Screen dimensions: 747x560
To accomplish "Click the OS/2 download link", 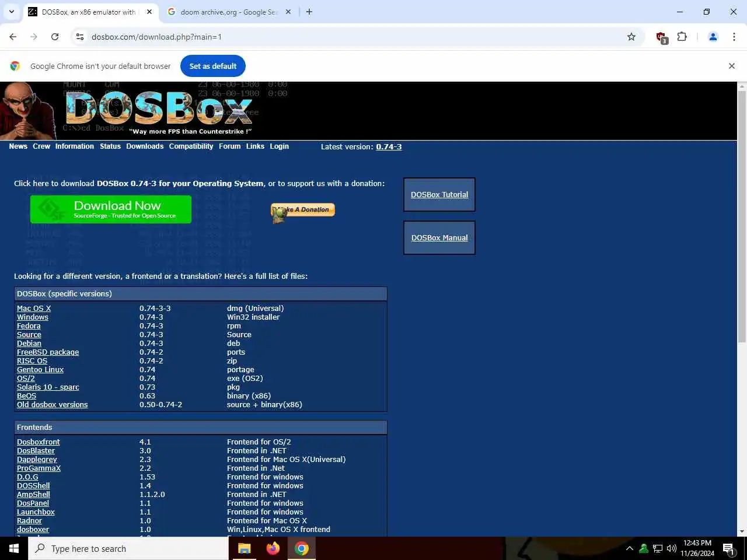I will 26,379.
